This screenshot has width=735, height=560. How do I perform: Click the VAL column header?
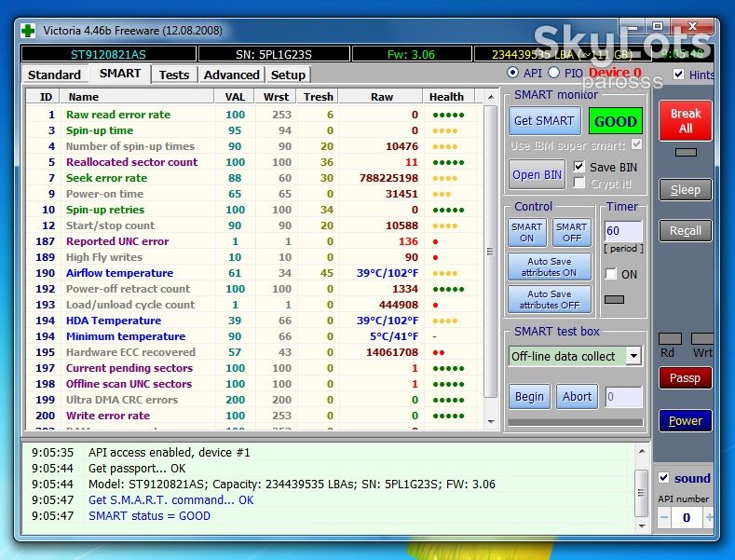point(235,97)
